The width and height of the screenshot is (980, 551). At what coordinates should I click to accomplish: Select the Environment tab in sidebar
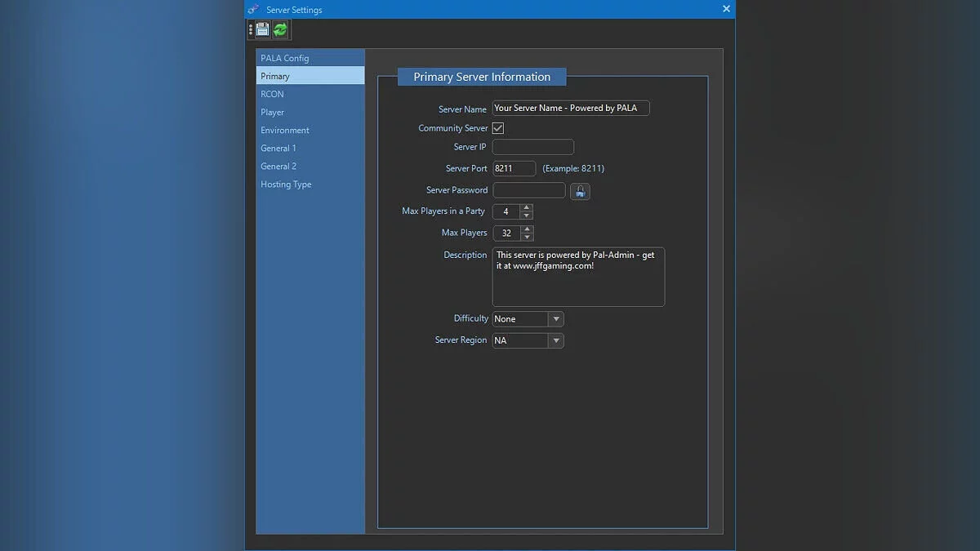point(285,130)
